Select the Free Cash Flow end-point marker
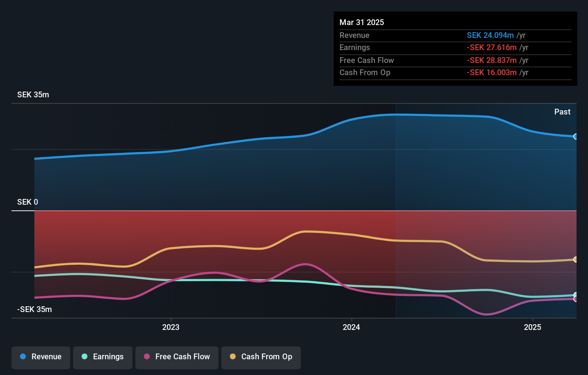Image resolution: width=588 pixels, height=375 pixels. pyautogui.click(x=575, y=299)
